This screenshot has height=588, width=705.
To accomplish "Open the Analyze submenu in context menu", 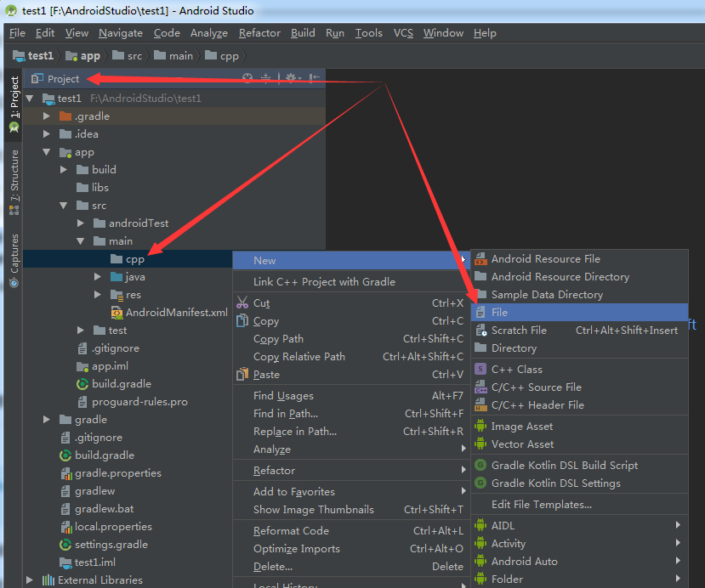I will [x=351, y=449].
